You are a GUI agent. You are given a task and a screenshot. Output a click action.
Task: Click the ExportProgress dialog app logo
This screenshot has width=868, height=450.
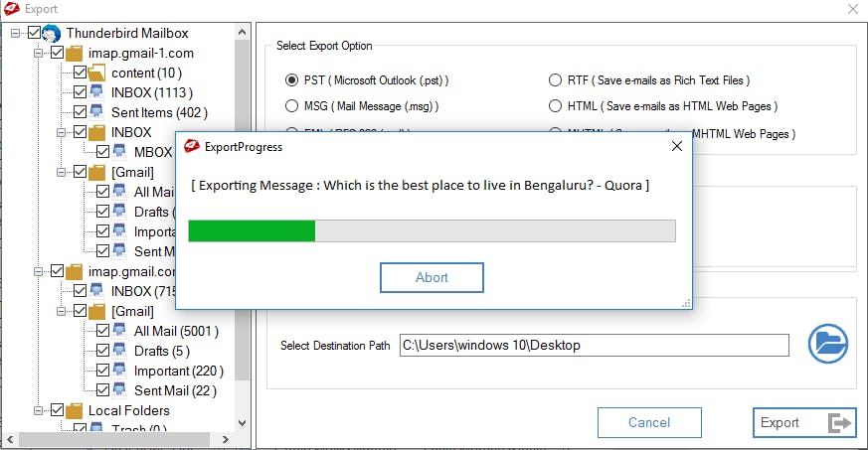click(x=192, y=146)
